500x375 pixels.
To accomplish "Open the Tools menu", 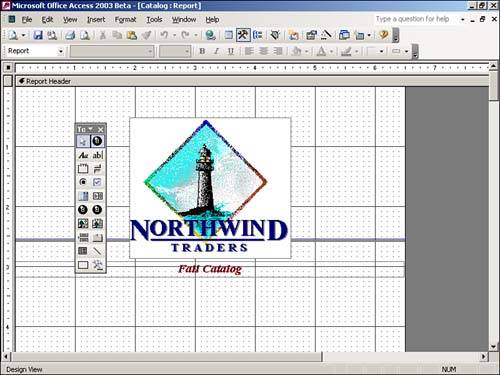I will (154, 20).
